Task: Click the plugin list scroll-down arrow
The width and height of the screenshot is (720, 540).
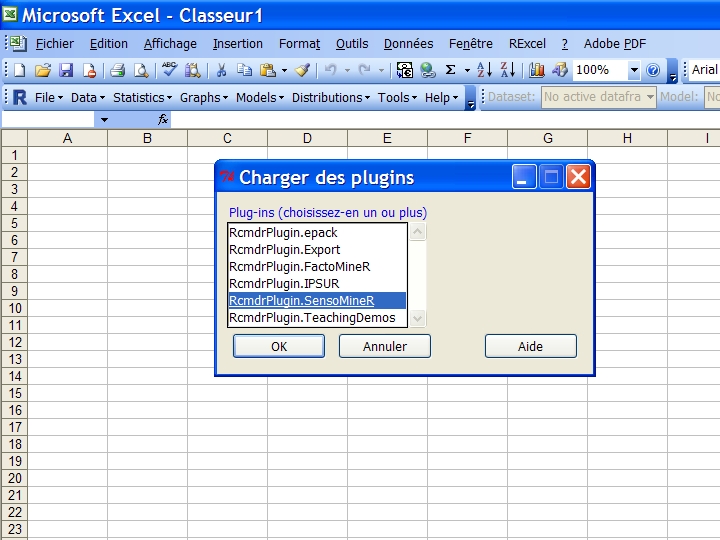Action: click(x=417, y=318)
